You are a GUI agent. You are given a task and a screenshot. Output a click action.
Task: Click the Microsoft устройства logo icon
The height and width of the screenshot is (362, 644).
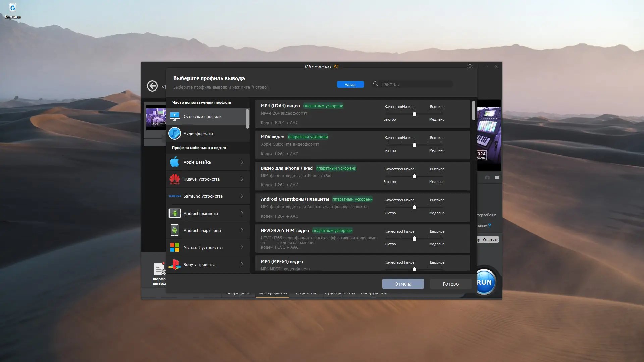(x=174, y=247)
